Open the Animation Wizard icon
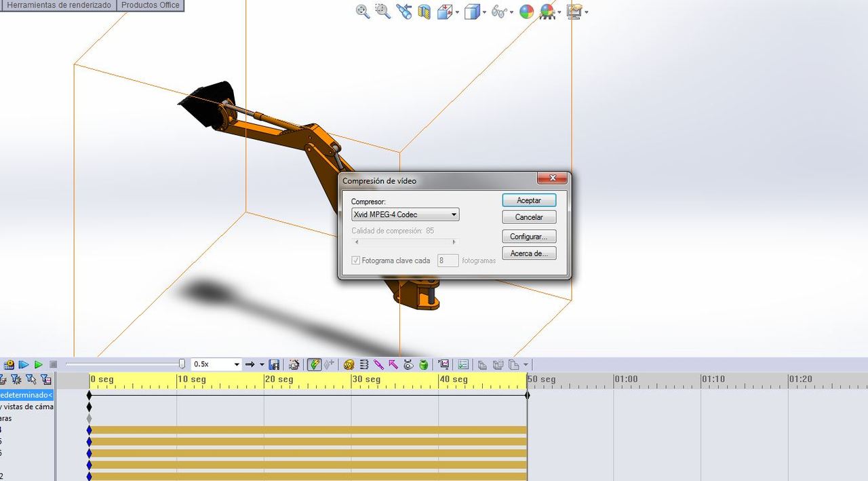The height and width of the screenshot is (481, 868). tap(294, 364)
